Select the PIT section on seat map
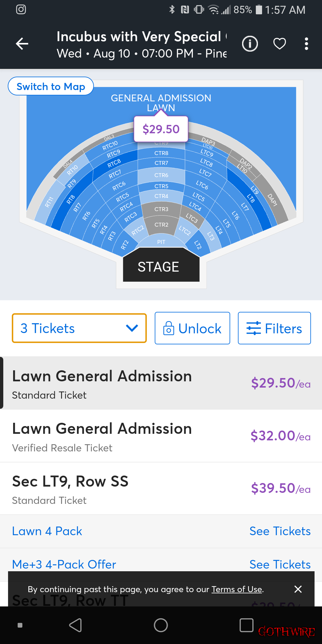The image size is (322, 644). (161, 242)
